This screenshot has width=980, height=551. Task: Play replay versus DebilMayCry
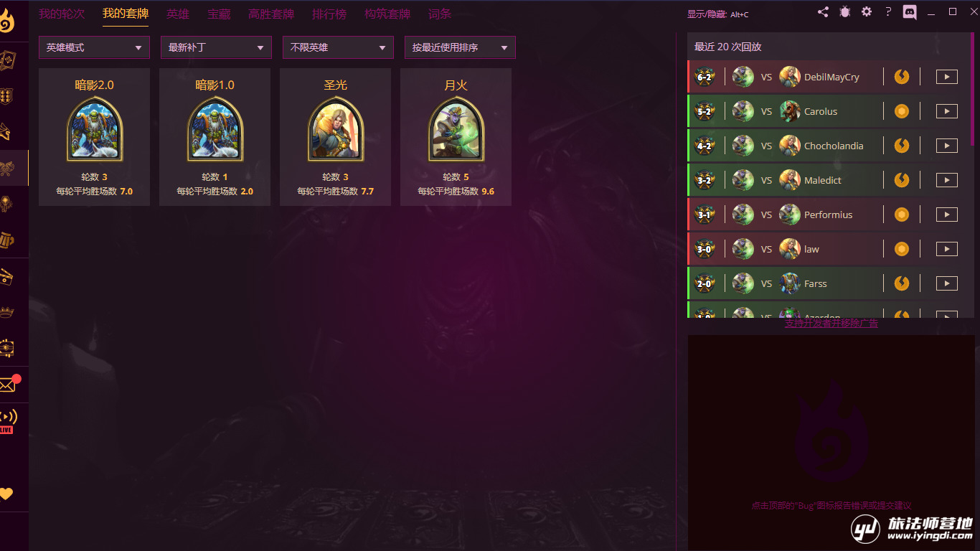pyautogui.click(x=947, y=77)
